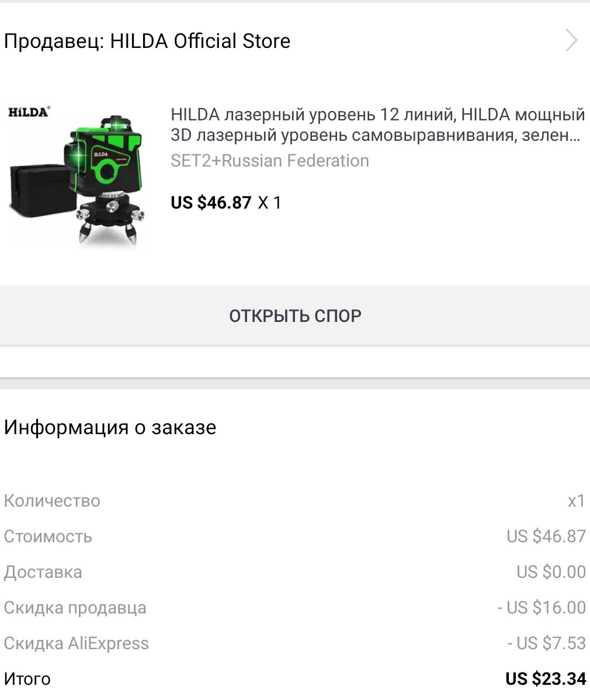Select the SET2+Russian Federation variant text
Viewport: 590px width, 700px height.
(x=270, y=161)
